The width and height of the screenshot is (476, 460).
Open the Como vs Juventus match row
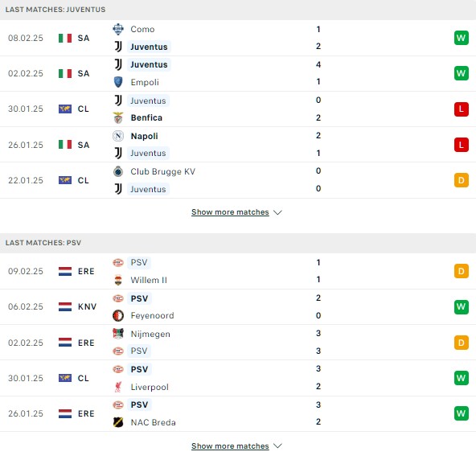coord(238,38)
